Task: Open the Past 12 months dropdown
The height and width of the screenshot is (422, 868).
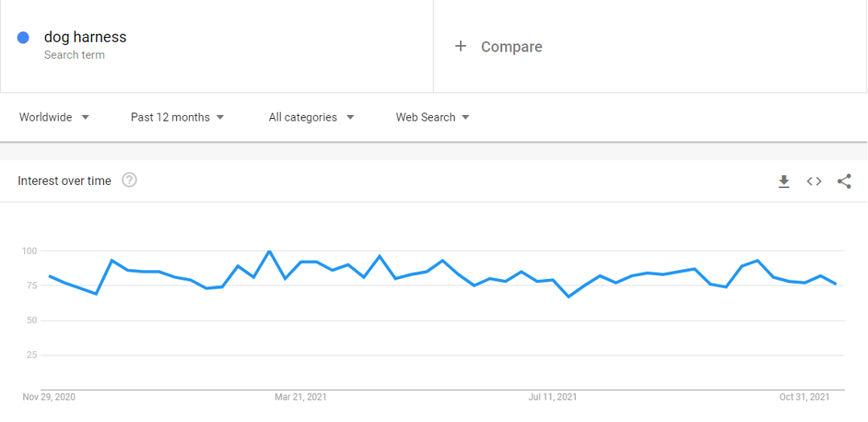Action: 177,117
